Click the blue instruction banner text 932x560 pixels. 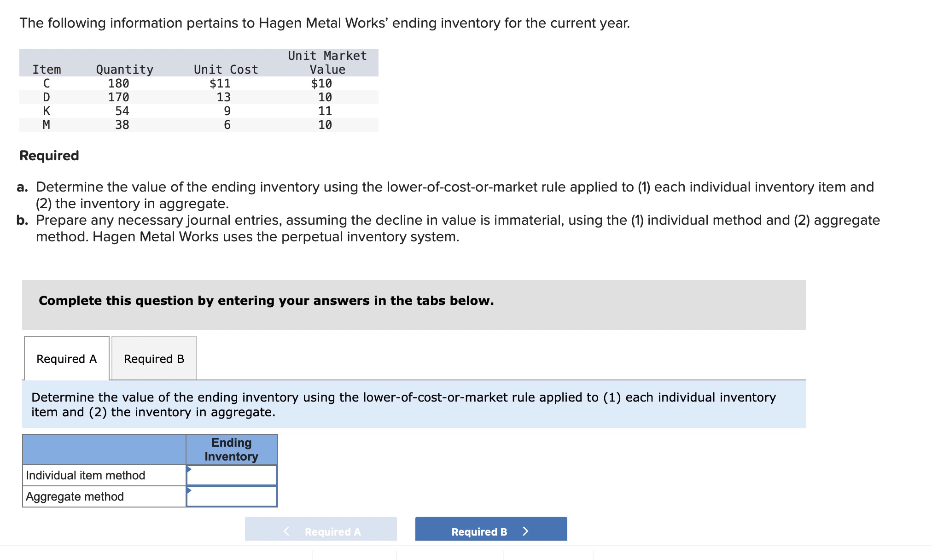pyautogui.click(x=403, y=404)
